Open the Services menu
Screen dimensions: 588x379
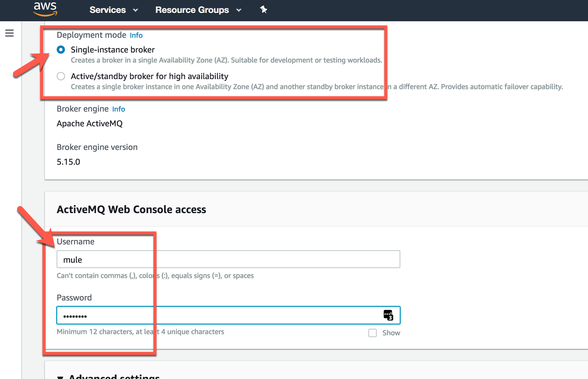tap(108, 10)
